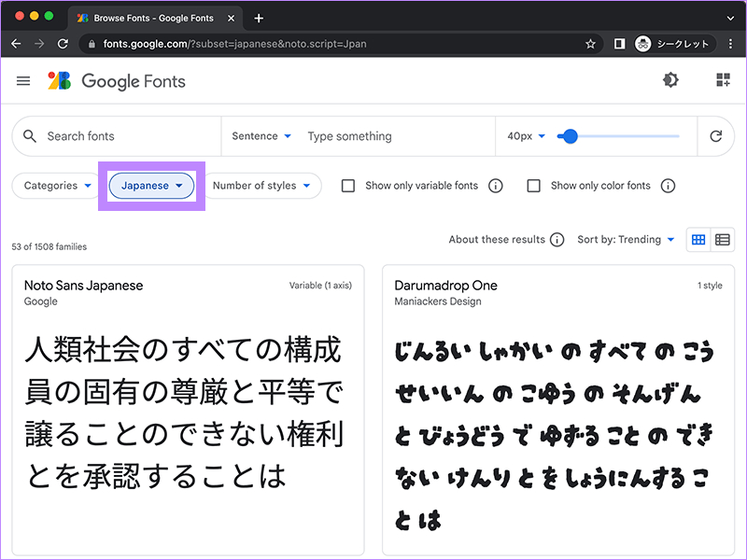The height and width of the screenshot is (560, 747).
Task: Toggle the dark theme icon
Action: [670, 80]
